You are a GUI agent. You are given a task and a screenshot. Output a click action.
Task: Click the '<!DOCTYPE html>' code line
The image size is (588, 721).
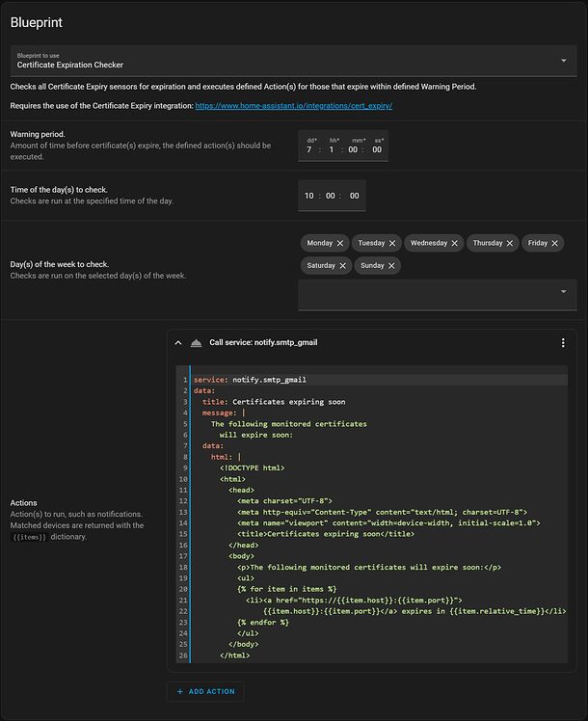pyautogui.click(x=252, y=468)
